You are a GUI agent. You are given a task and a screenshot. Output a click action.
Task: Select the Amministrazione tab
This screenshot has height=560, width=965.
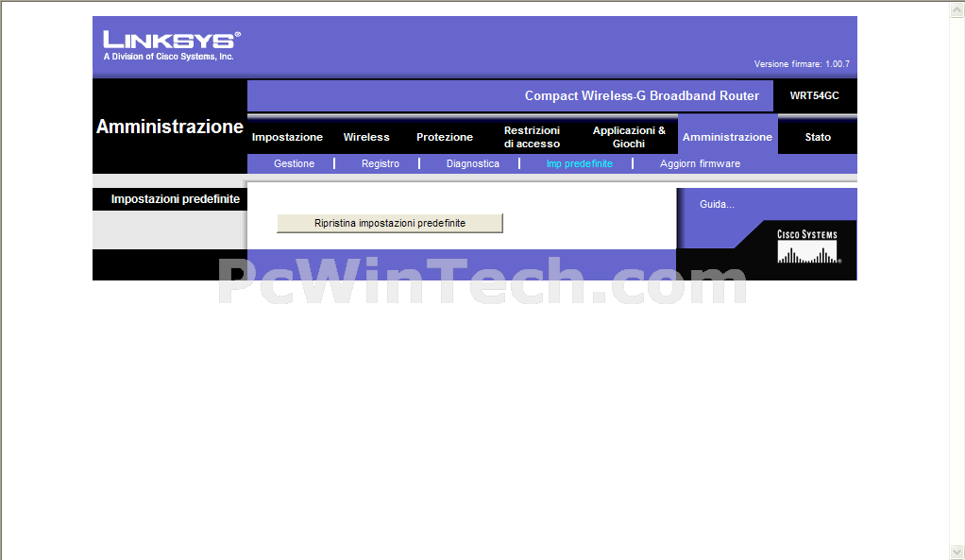[727, 137]
